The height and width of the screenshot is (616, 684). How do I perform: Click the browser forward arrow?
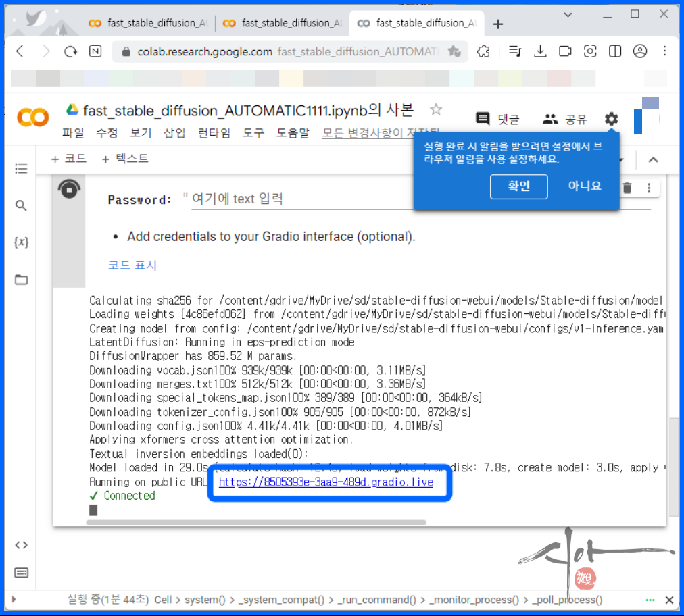[46, 51]
